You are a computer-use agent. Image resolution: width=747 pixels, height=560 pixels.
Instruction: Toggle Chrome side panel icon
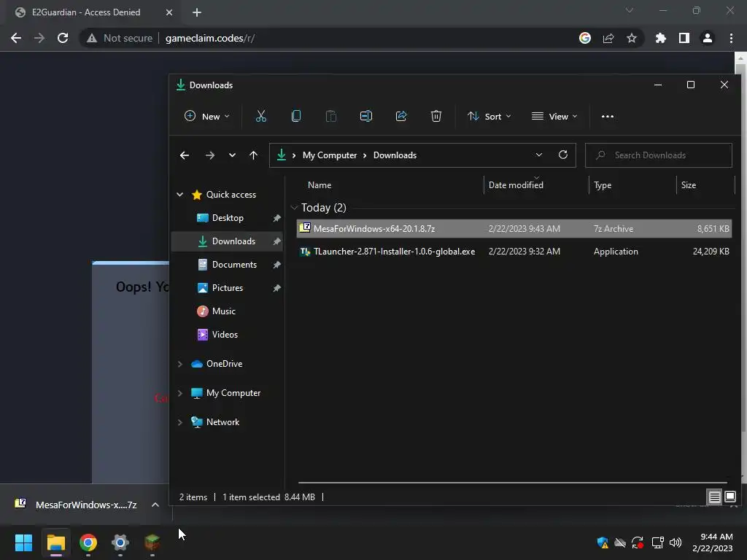pyautogui.click(x=684, y=38)
